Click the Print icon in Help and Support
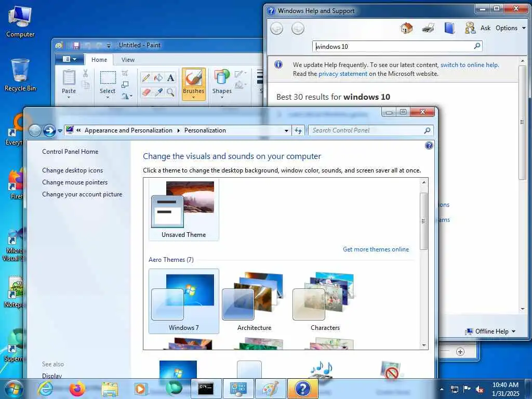This screenshot has height=399, width=532. (428, 28)
